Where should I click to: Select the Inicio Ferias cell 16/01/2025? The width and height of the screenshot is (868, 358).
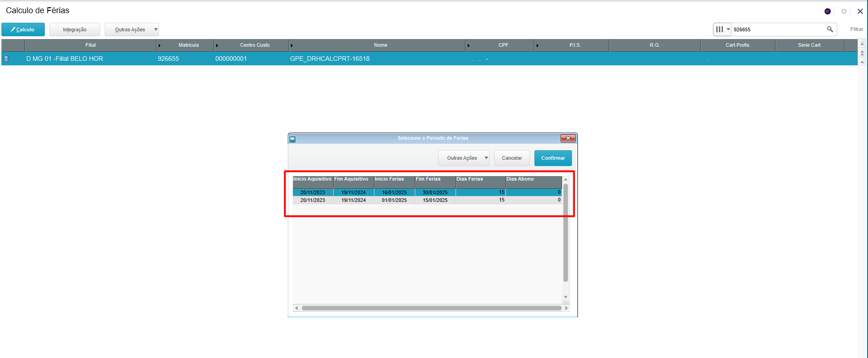[394, 192]
